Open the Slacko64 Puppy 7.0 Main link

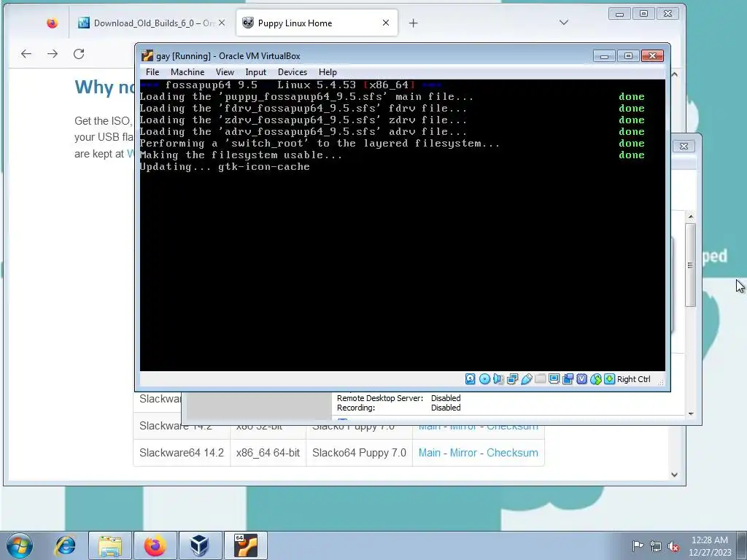[429, 452]
